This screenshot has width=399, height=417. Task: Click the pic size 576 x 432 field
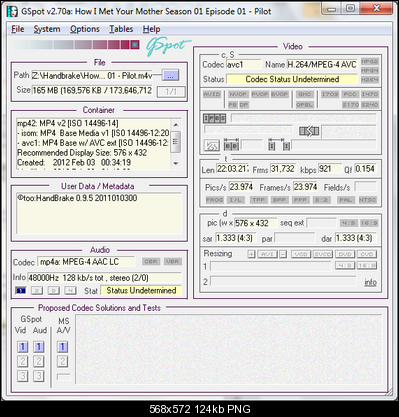(x=255, y=223)
